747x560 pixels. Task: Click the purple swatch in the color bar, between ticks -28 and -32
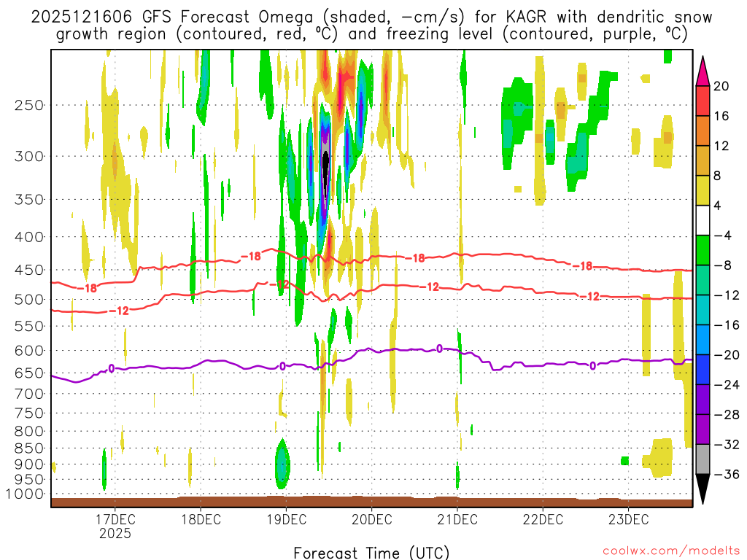703,429
